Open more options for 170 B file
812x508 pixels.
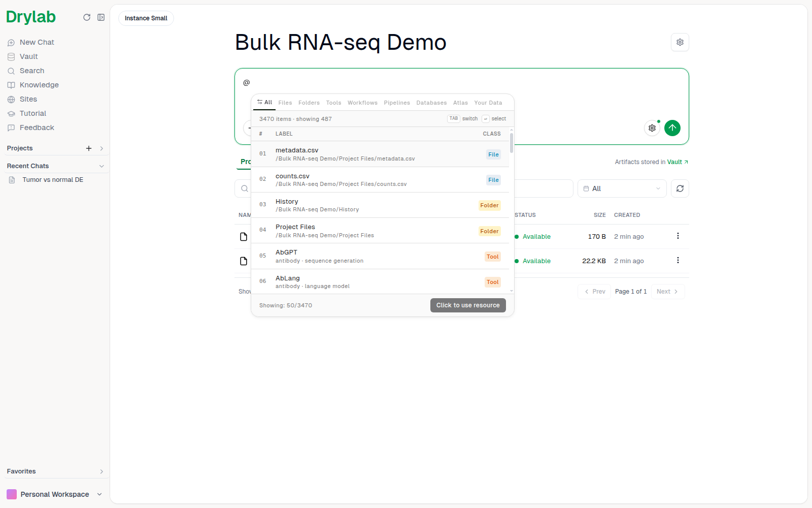pos(678,236)
